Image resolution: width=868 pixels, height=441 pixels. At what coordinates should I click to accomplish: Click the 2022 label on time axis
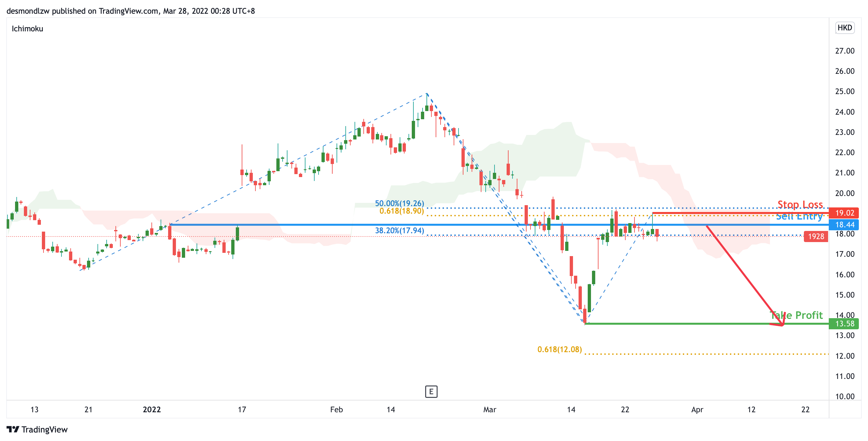tap(152, 409)
